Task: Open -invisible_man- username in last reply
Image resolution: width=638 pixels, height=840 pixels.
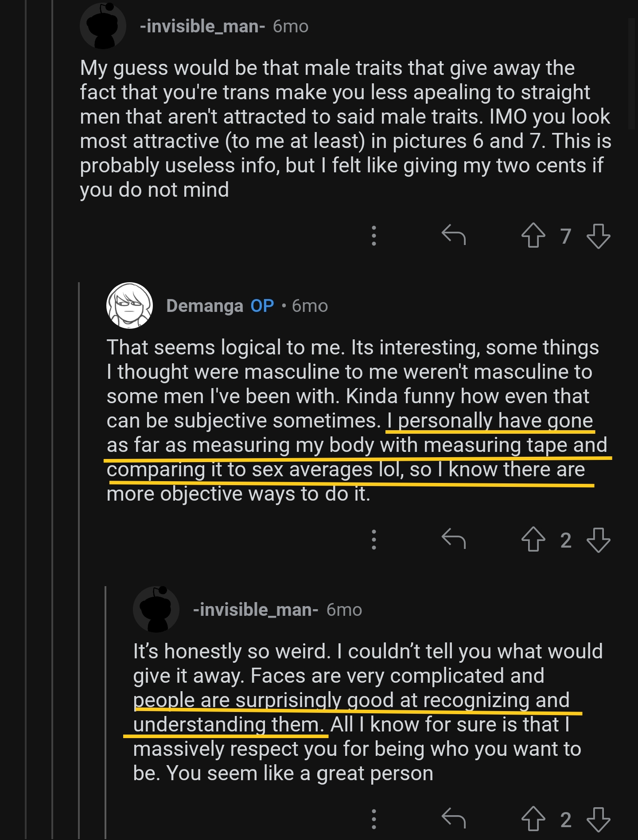Action: pyautogui.click(x=256, y=610)
